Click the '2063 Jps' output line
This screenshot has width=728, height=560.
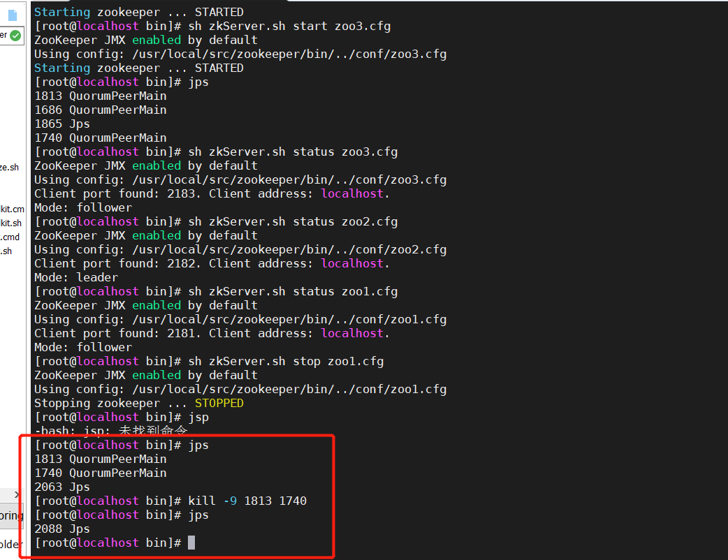pyautogui.click(x=62, y=487)
